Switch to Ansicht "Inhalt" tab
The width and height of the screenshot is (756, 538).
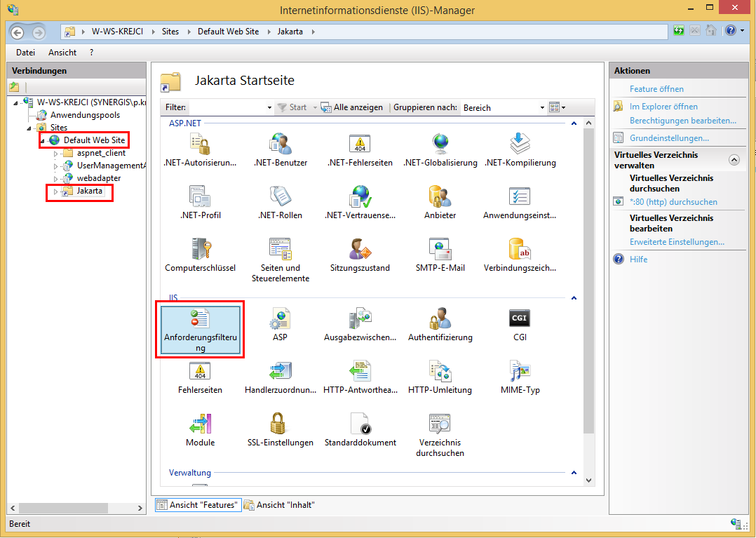[279, 505]
